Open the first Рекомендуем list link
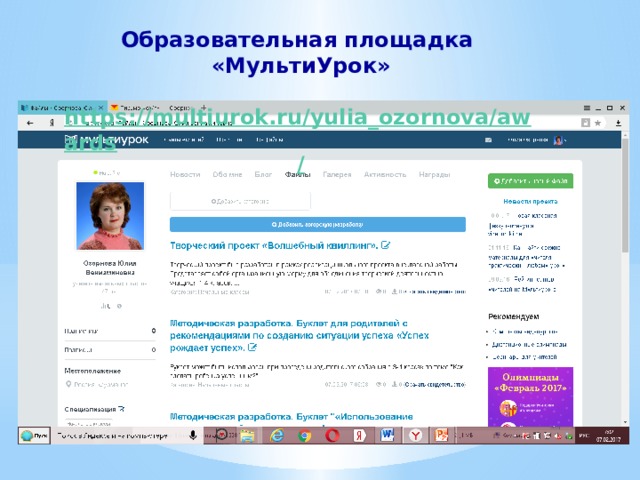Viewport: 640px width, 480px height. point(525,332)
